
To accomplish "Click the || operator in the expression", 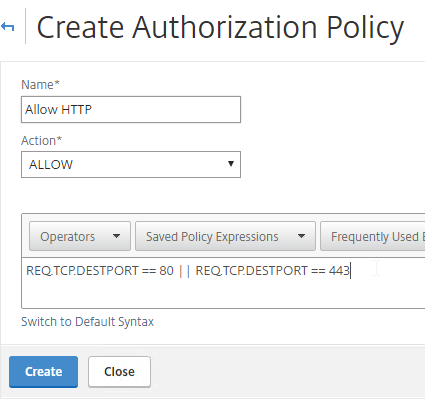I will (184, 270).
